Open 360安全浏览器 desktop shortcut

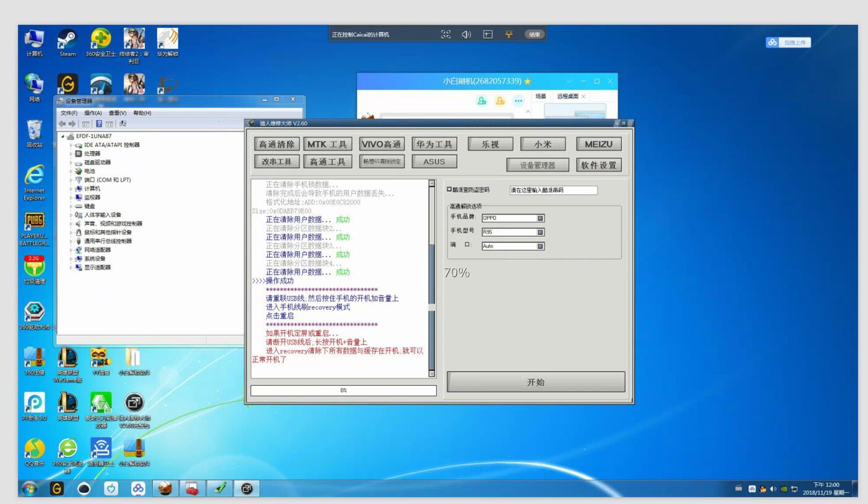67,456
